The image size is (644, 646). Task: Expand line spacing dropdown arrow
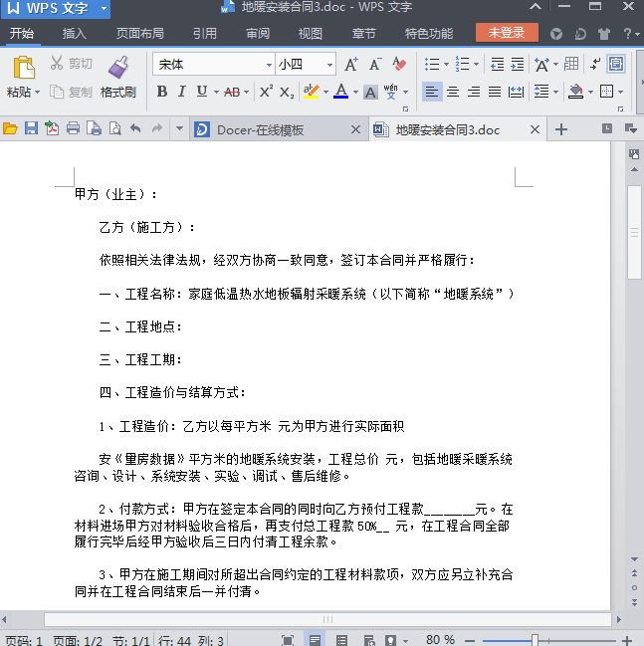[x=555, y=93]
